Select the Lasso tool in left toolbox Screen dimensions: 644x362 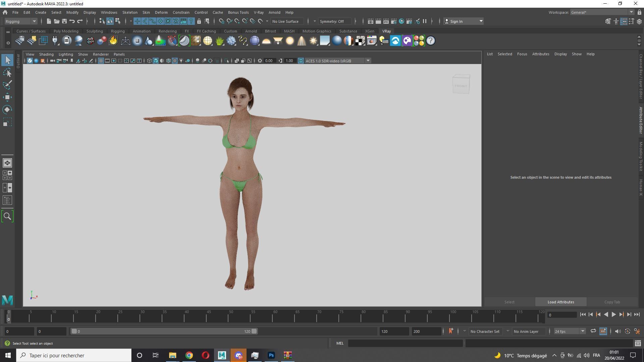click(7, 73)
